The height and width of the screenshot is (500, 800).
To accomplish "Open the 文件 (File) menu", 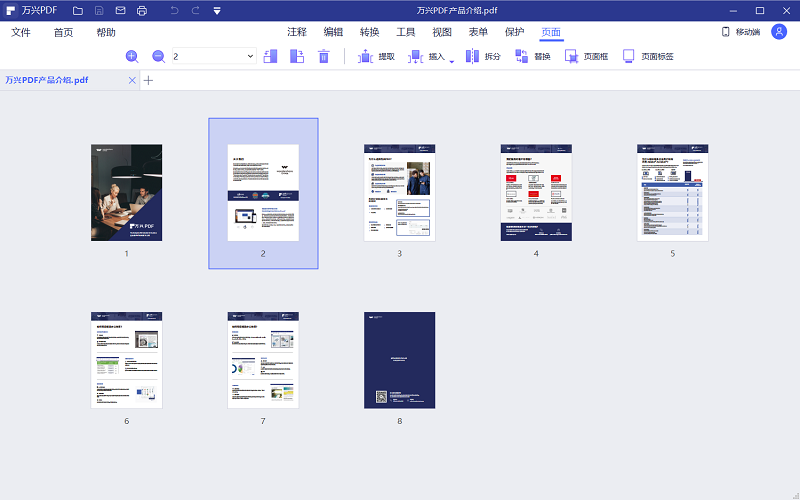I will tap(21, 32).
